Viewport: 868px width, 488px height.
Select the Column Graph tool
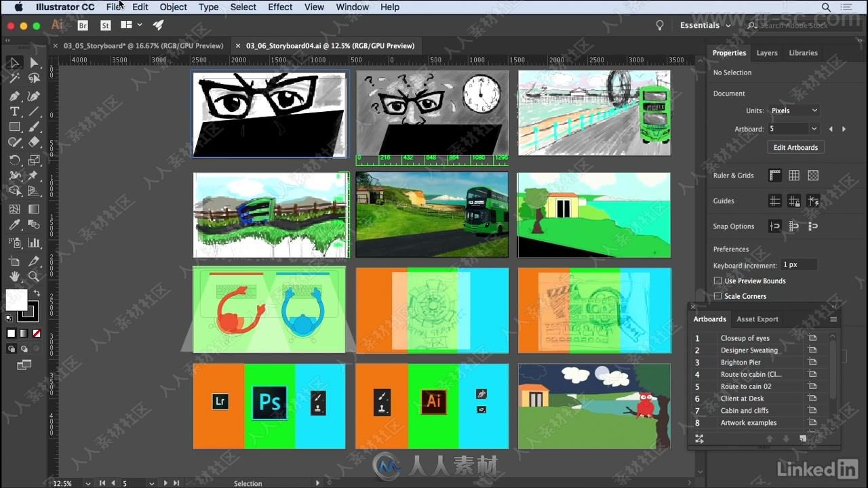[x=33, y=243]
